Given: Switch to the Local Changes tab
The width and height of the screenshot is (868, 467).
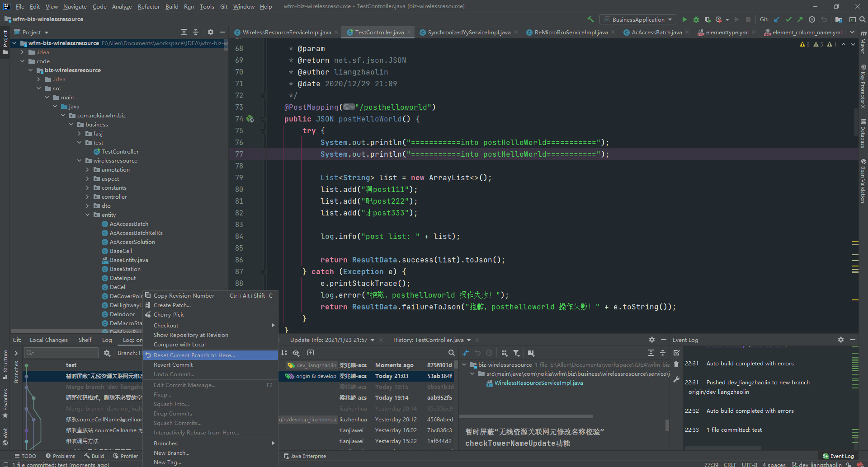Looking at the screenshot, I should (x=49, y=340).
